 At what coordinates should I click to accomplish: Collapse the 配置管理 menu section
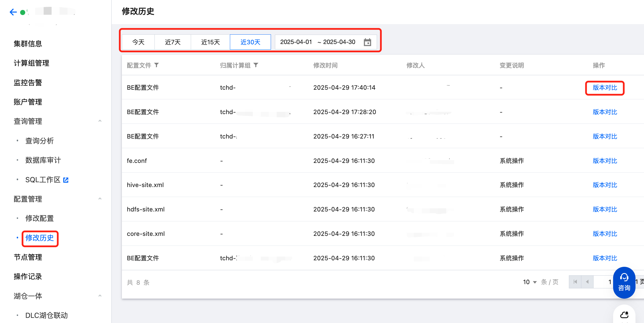(x=100, y=199)
